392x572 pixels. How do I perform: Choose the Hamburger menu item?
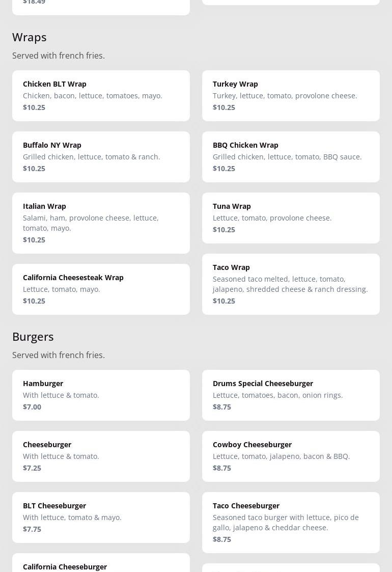[101, 395]
